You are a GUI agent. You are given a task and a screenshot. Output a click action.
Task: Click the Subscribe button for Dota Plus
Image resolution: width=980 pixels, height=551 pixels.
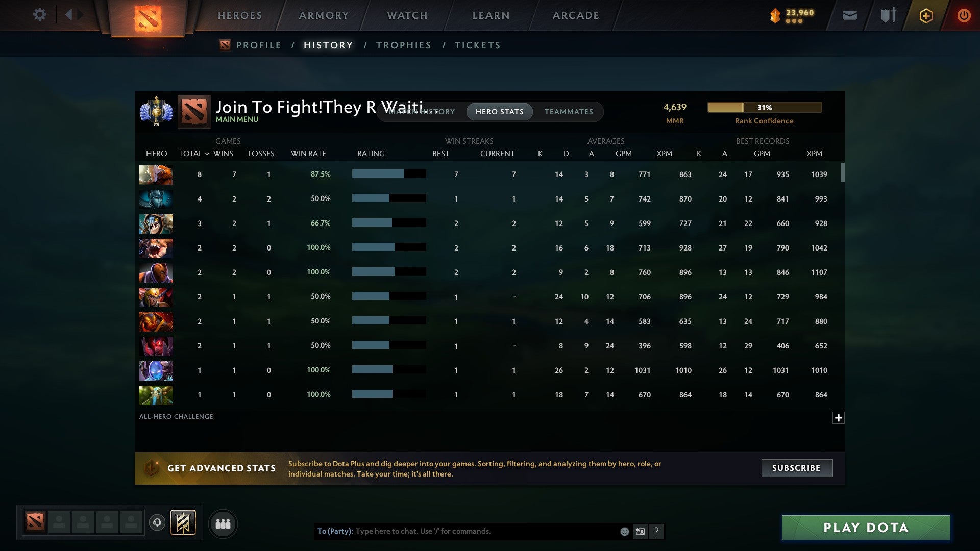point(796,468)
